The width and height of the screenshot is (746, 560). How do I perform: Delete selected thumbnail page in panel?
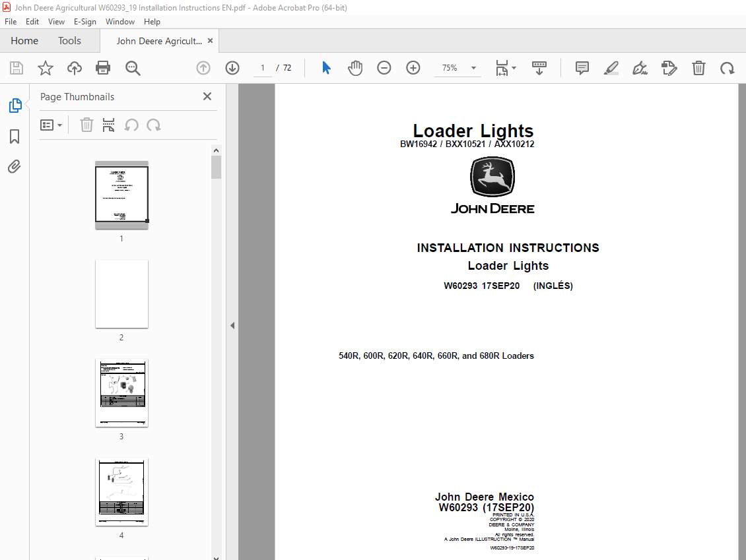(x=86, y=125)
